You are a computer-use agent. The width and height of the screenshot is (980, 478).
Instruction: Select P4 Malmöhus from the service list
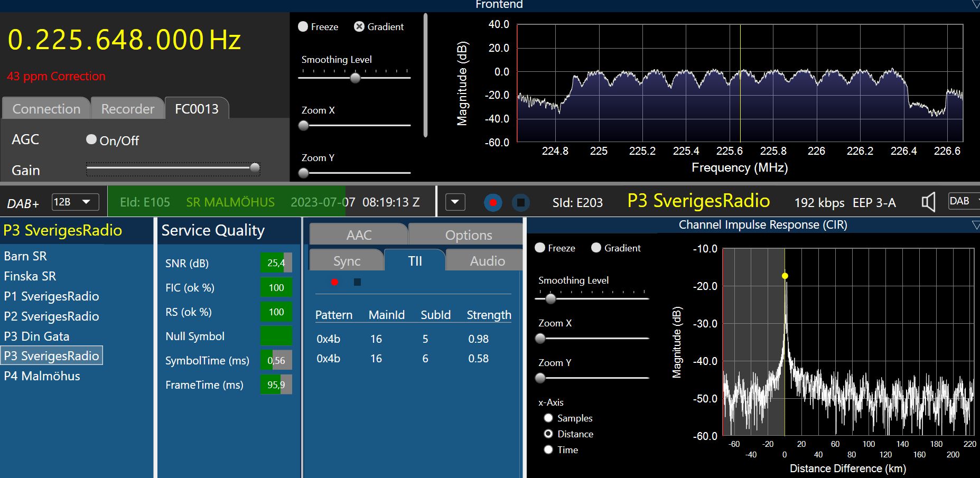(x=42, y=376)
